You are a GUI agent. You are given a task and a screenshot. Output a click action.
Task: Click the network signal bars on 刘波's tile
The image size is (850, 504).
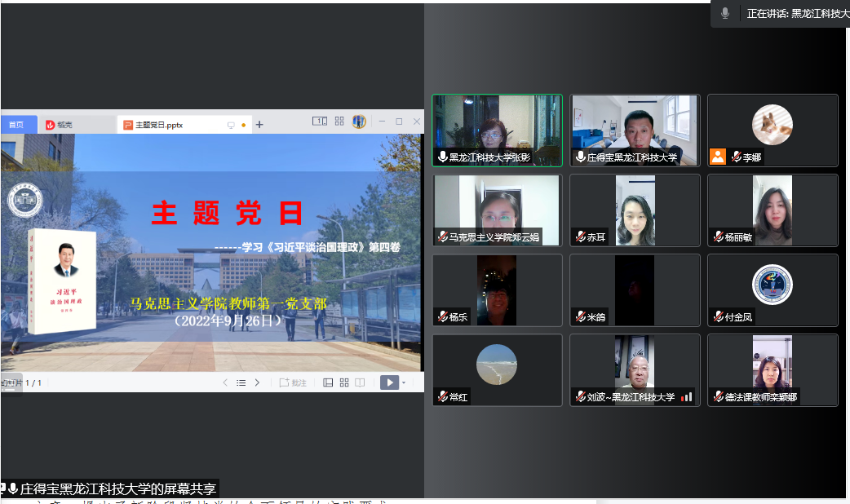tap(687, 396)
